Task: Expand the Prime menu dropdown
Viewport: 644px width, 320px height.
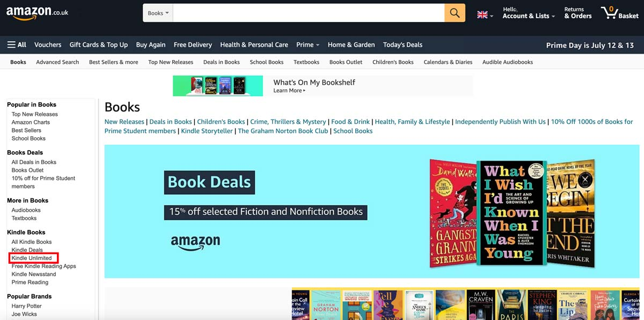Action: click(308, 45)
